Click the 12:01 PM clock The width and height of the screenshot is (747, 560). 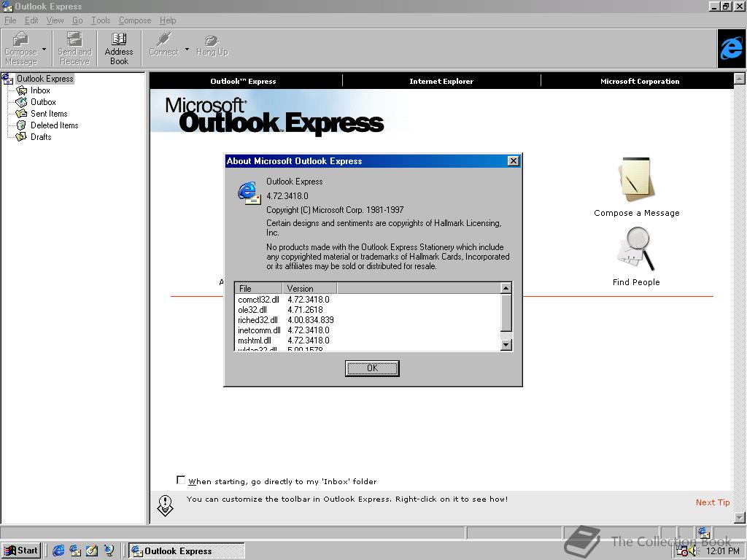click(723, 551)
